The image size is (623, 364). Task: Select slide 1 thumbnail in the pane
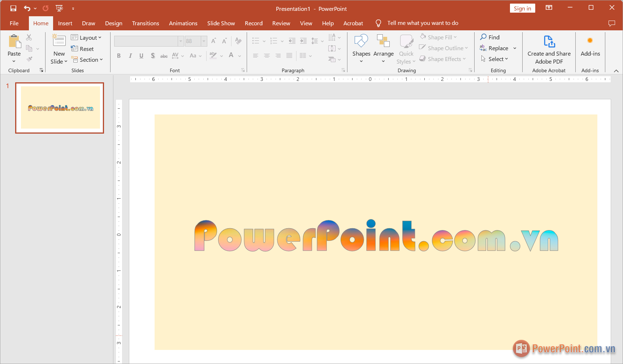pyautogui.click(x=59, y=108)
